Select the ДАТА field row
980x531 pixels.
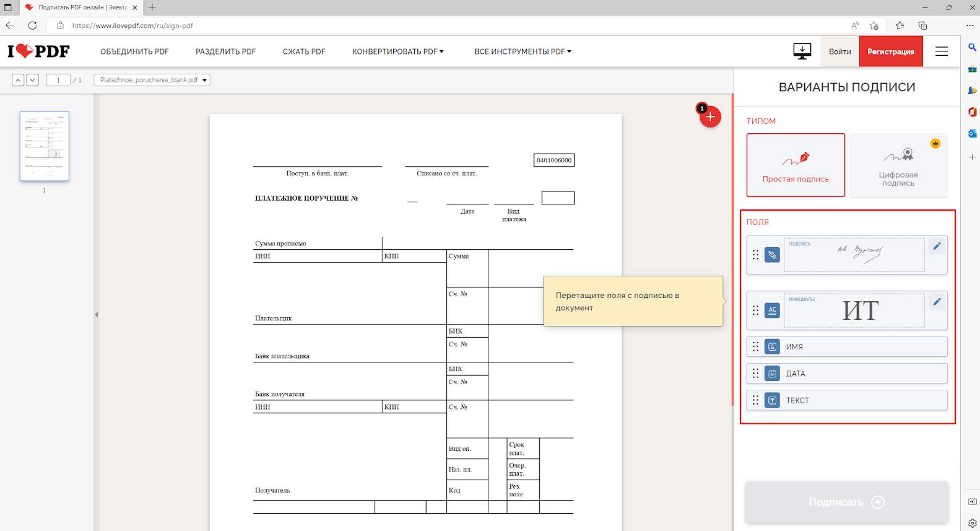tap(847, 374)
